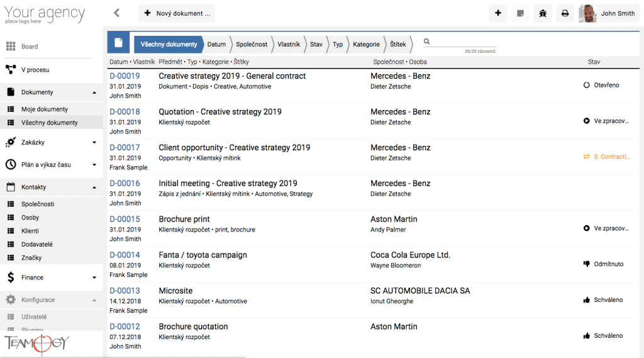Click the bug report icon
The height and width of the screenshot is (358, 644).
[543, 13]
